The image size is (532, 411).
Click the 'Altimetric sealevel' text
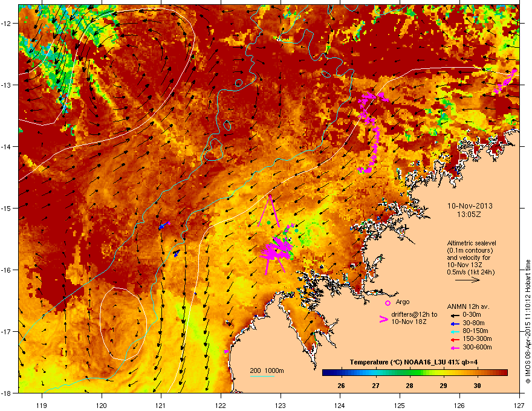click(472, 243)
